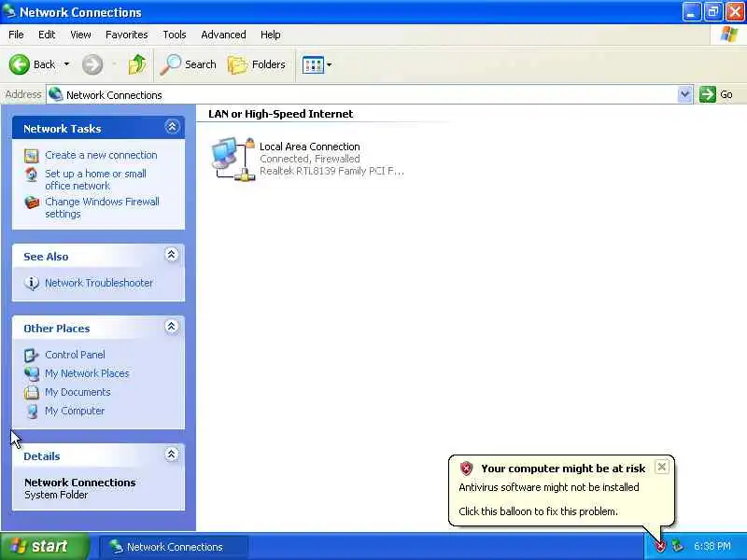Click Create a new connection link
747x560 pixels.
tap(101, 155)
